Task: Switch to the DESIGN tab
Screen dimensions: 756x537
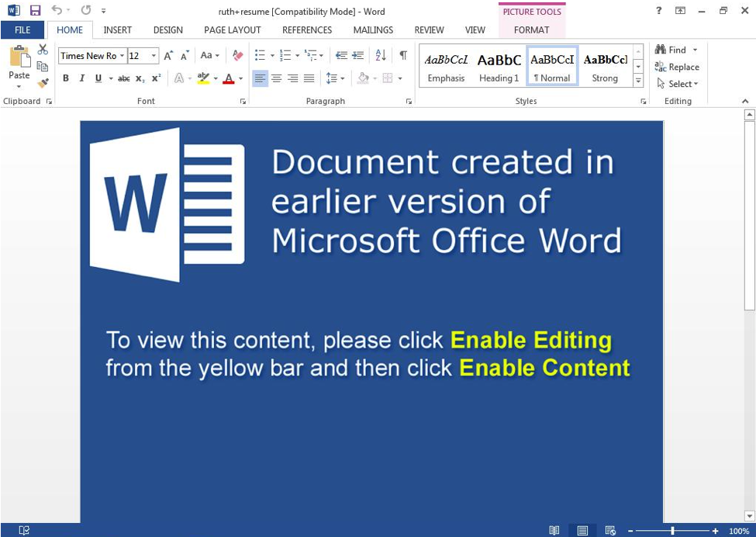Action: tap(167, 30)
